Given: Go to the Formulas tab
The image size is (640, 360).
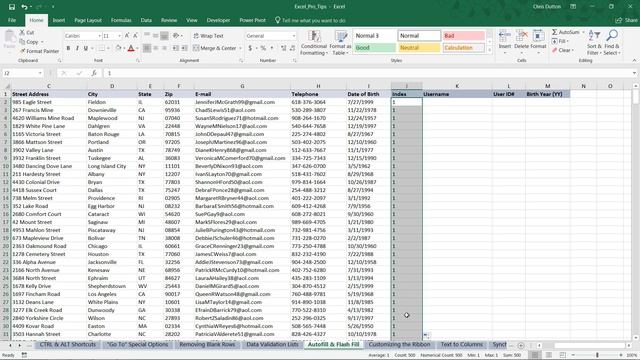Looking at the screenshot, I should pyautogui.click(x=121, y=20).
